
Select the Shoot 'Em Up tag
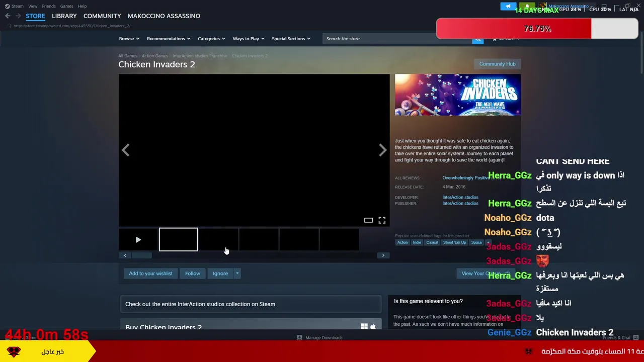coord(455,242)
